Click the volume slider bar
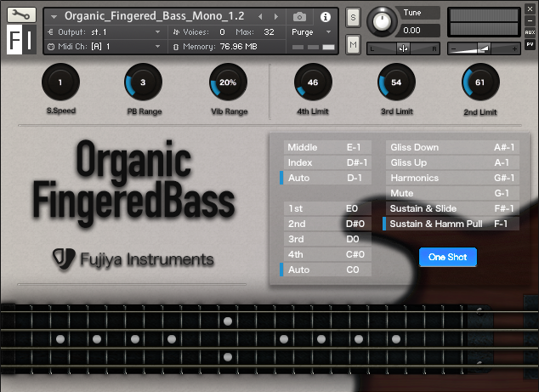 [484, 48]
